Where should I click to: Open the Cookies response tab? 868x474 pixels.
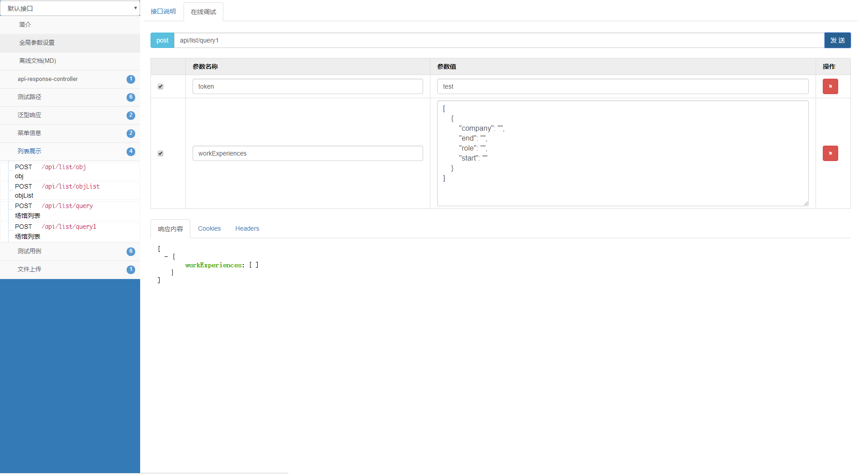(x=209, y=228)
